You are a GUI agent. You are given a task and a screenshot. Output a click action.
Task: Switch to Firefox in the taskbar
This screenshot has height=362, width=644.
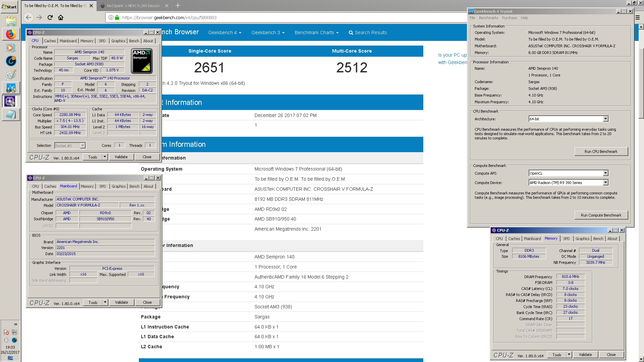tap(11, 34)
